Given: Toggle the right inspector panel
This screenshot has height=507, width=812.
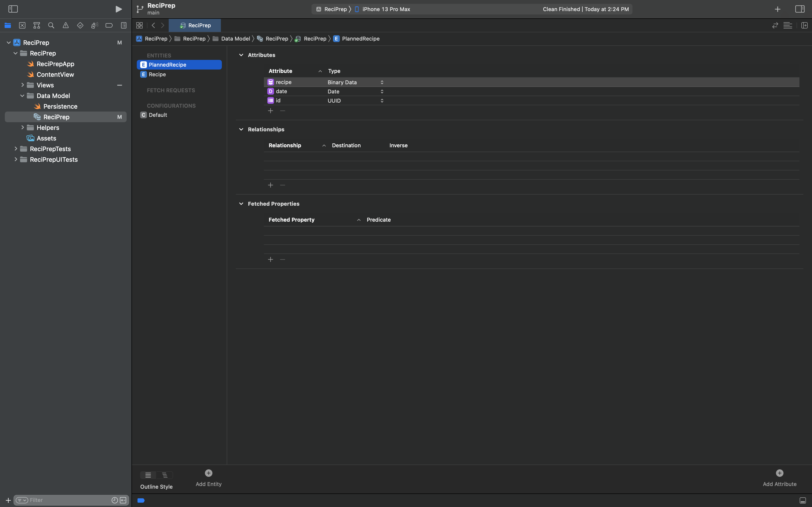Looking at the screenshot, I should coord(800,9).
